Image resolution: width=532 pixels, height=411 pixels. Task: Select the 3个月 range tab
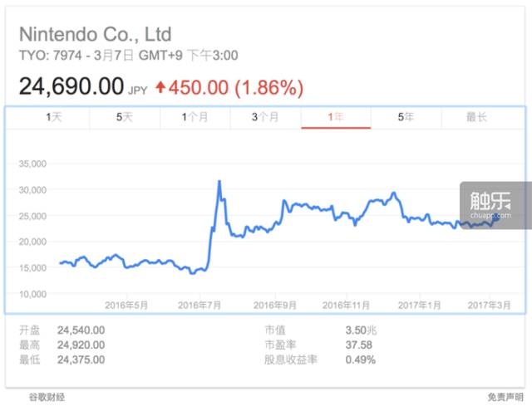[x=265, y=117]
